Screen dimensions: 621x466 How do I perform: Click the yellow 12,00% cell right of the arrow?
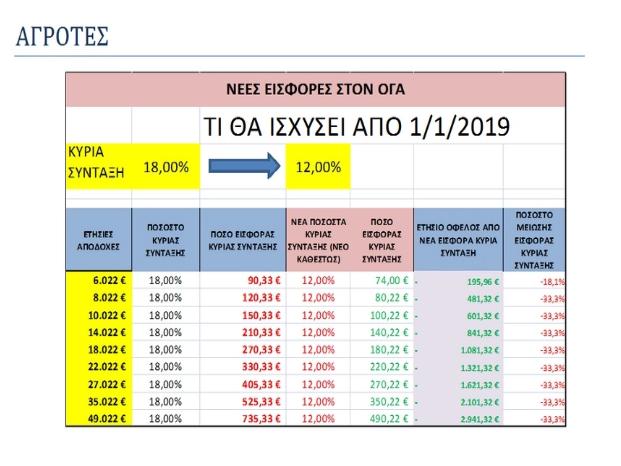(318, 167)
